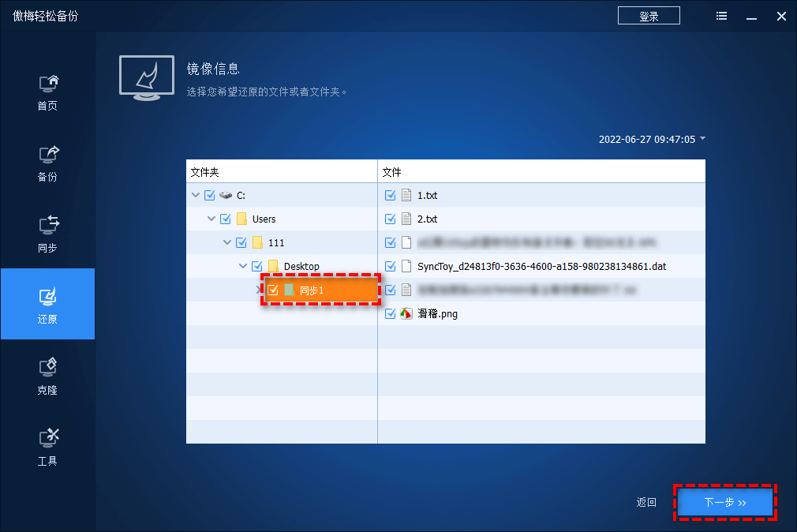The image size is (797, 532).
Task: Uncheck the 1.txt file checkbox
Action: (389, 195)
